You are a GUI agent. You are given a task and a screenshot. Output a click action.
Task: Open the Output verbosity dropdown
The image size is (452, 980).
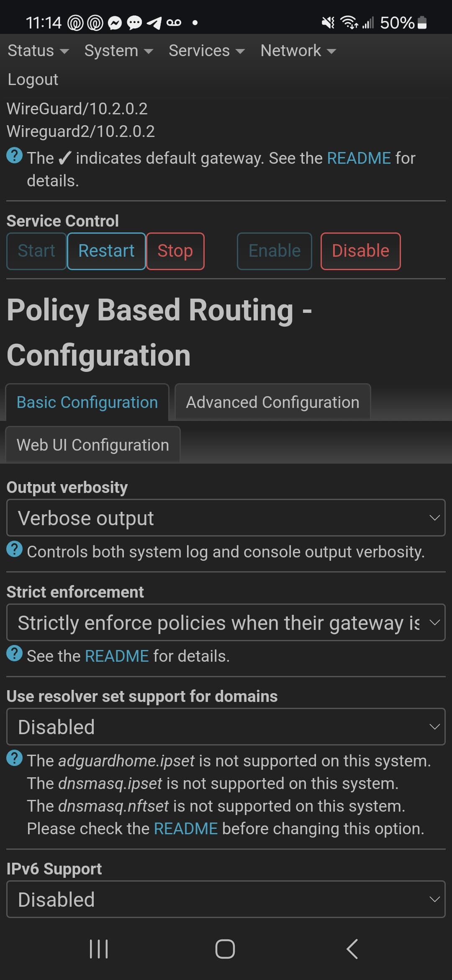click(x=226, y=518)
